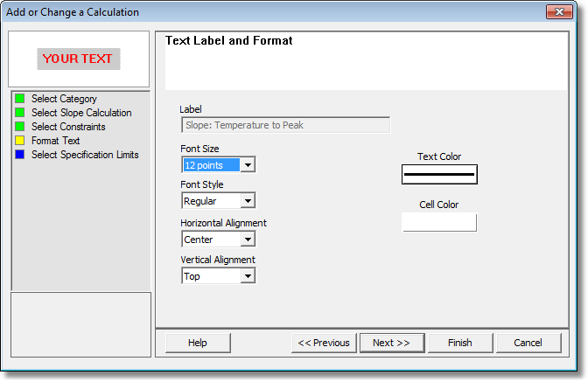This screenshot has height=382, width=588.
Task: Go back with << Previous button
Action: coord(324,343)
